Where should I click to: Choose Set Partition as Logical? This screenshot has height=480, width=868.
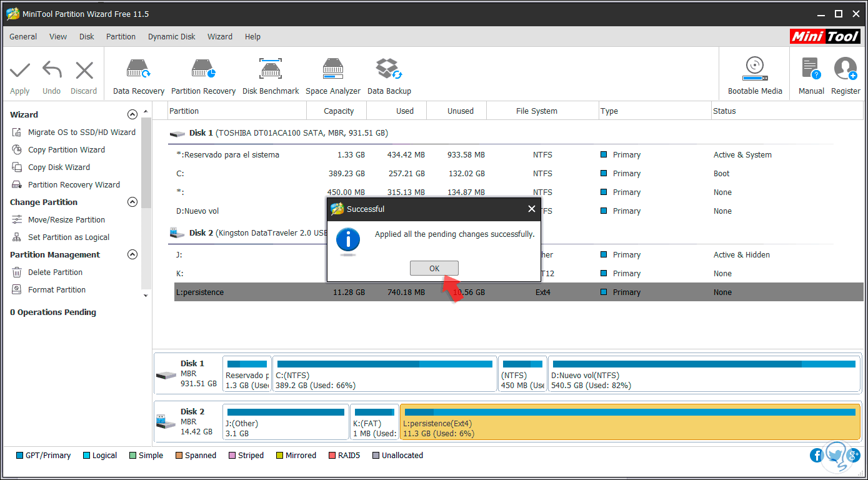pos(69,237)
